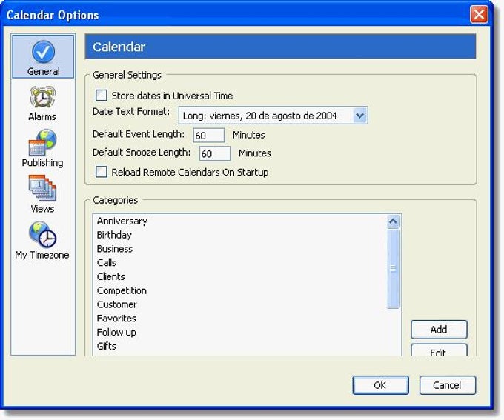Expand the Date Text Format dropdown
504x420 pixels.
pos(359,115)
